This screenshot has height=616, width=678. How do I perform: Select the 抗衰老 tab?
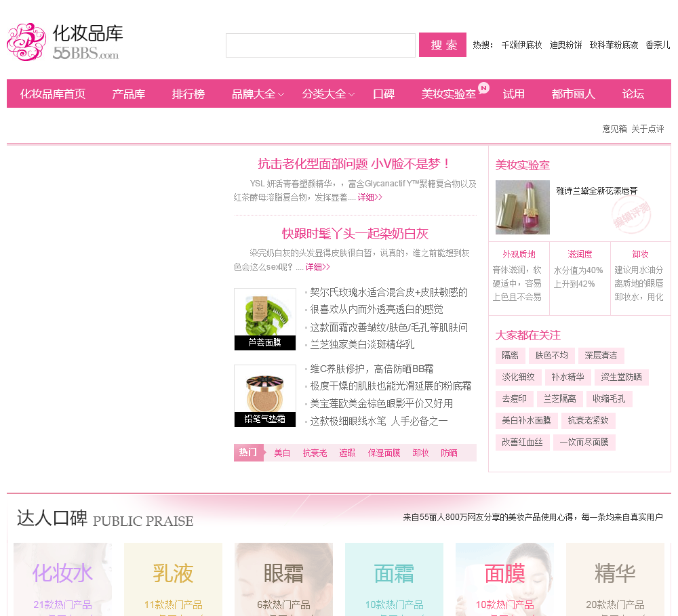point(315,453)
